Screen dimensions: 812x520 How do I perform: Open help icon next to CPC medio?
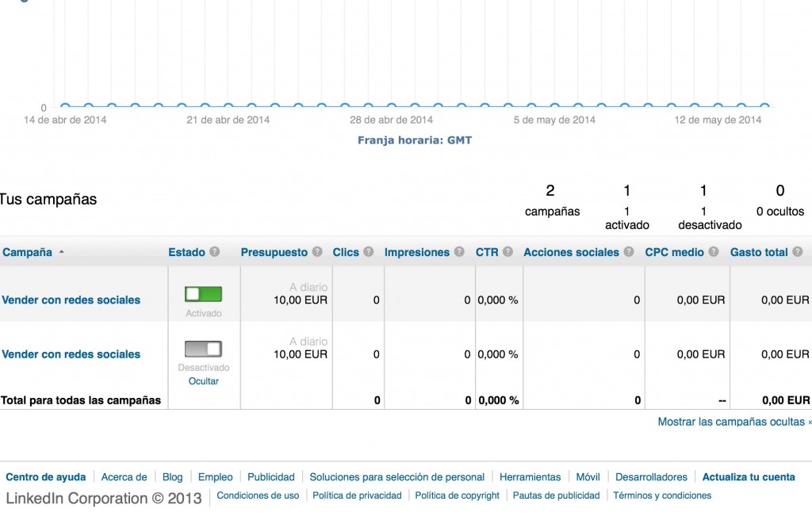coord(714,252)
